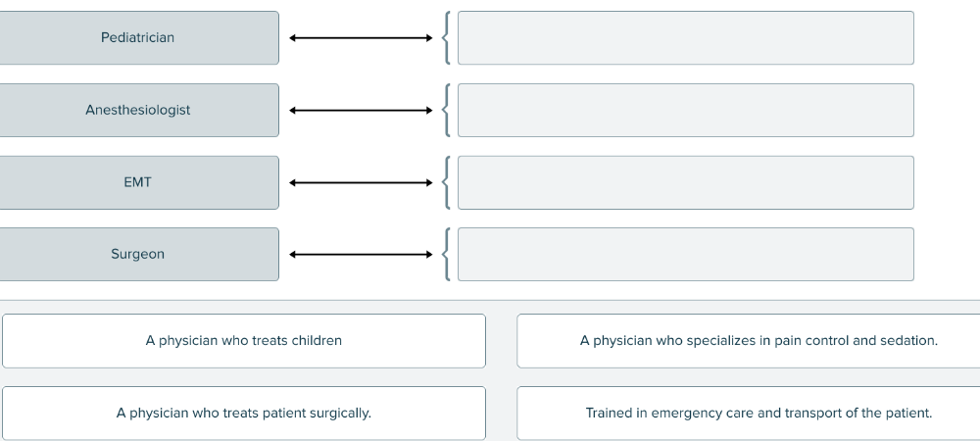Image resolution: width=980 pixels, height=441 pixels.
Task: Choose the "treats patient surgically" definition card
Action: pos(244,414)
